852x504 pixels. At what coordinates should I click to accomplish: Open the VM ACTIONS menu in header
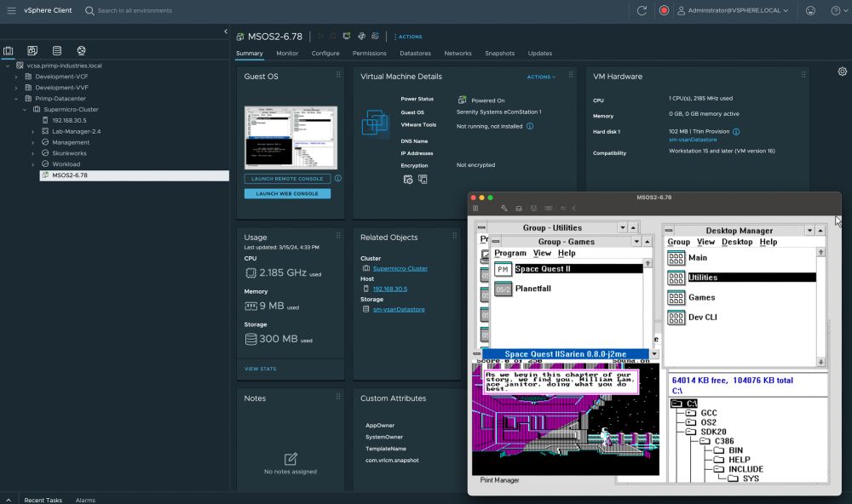tap(408, 37)
